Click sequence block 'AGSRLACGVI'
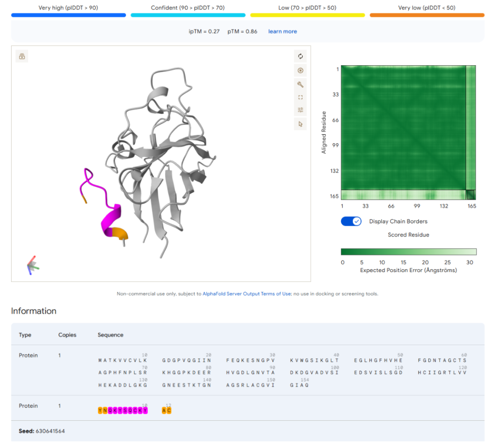 click(x=250, y=385)
